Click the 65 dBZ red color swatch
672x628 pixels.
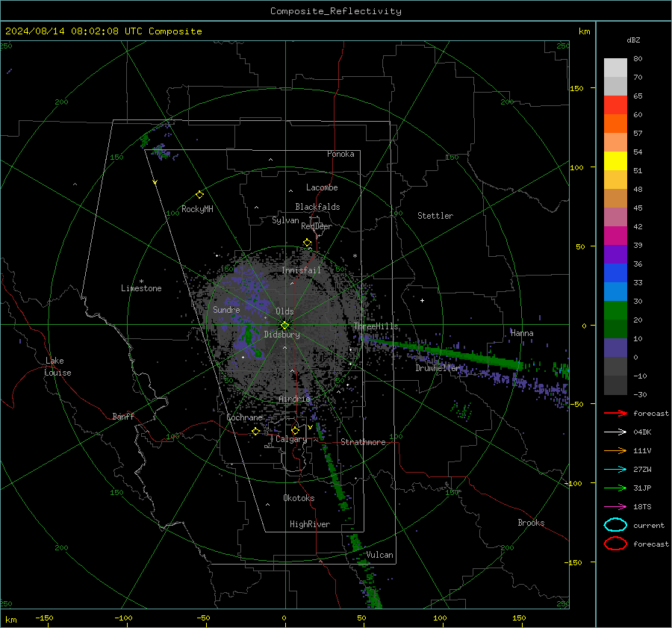pyautogui.click(x=615, y=105)
